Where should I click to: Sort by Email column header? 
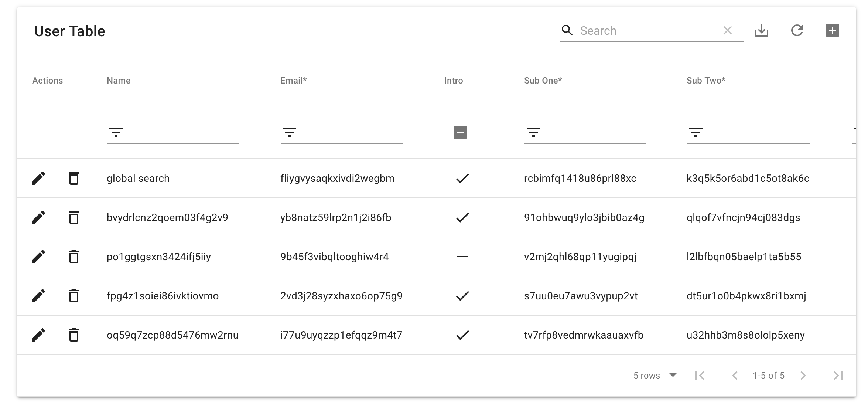tap(293, 81)
